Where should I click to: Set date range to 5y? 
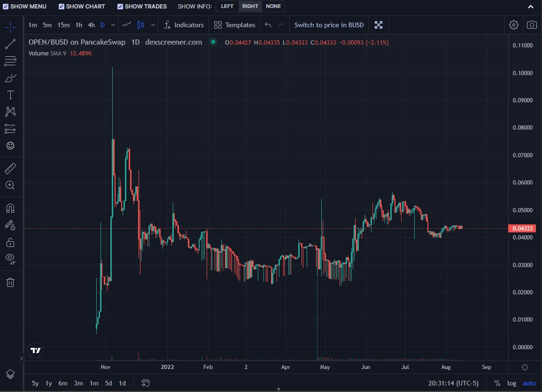tap(35, 383)
